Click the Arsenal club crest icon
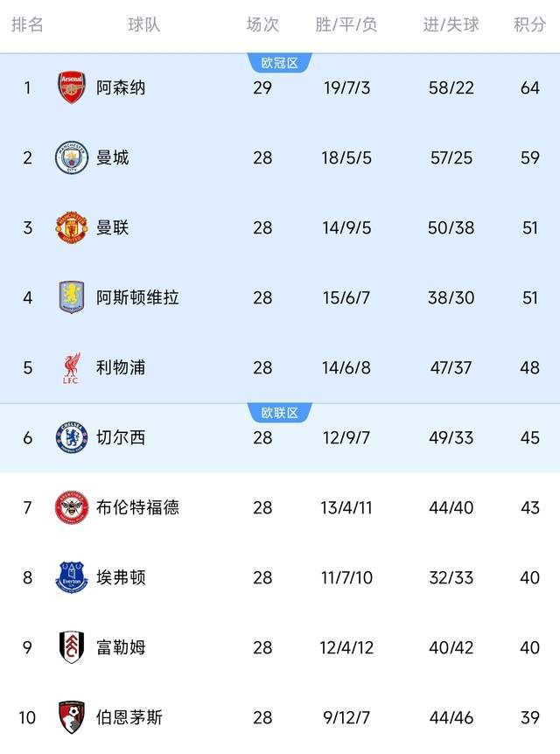The height and width of the screenshot is (754, 560). tap(72, 87)
